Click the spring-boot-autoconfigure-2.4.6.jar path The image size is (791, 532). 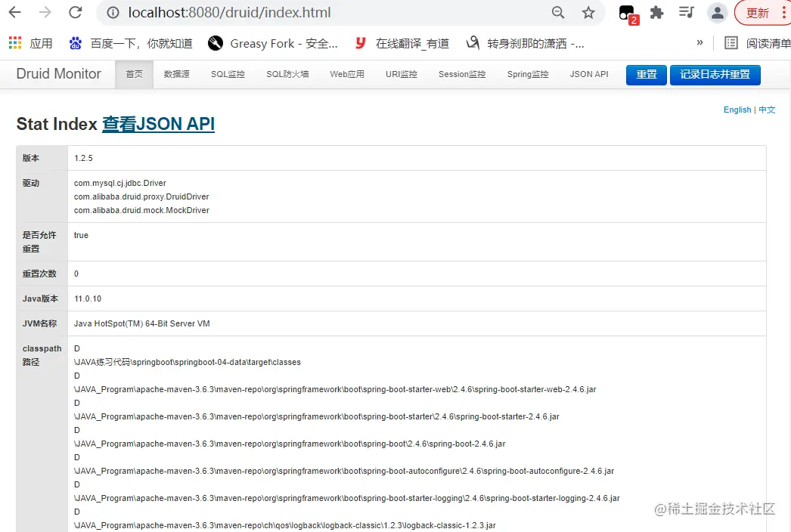point(344,471)
